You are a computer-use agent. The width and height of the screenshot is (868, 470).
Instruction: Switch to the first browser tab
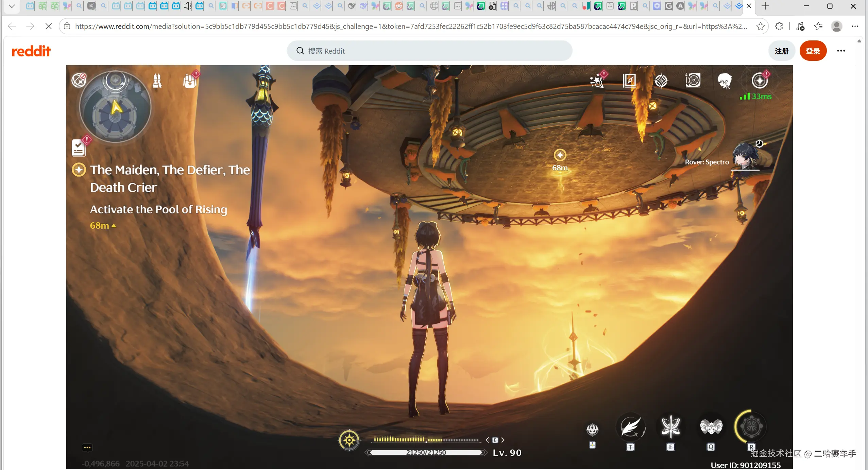[x=30, y=6]
